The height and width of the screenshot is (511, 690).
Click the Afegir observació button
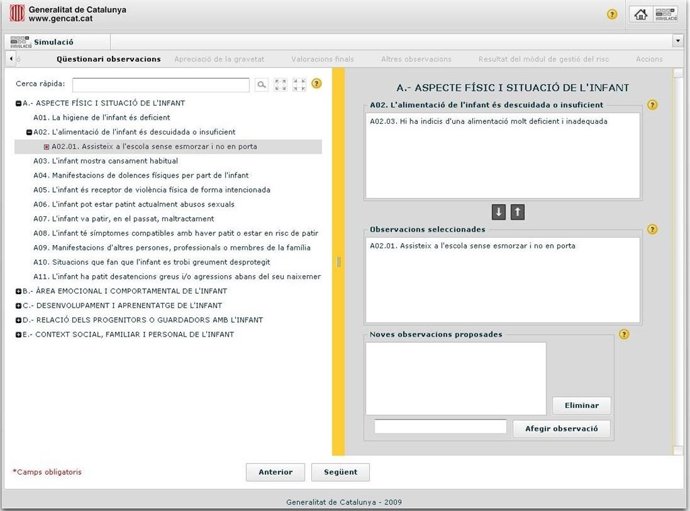click(561, 428)
